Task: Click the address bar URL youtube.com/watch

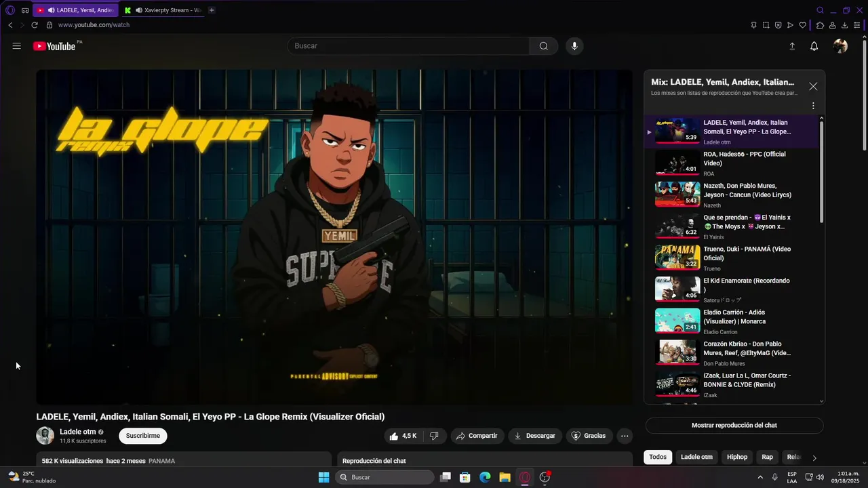Action: pos(94,25)
